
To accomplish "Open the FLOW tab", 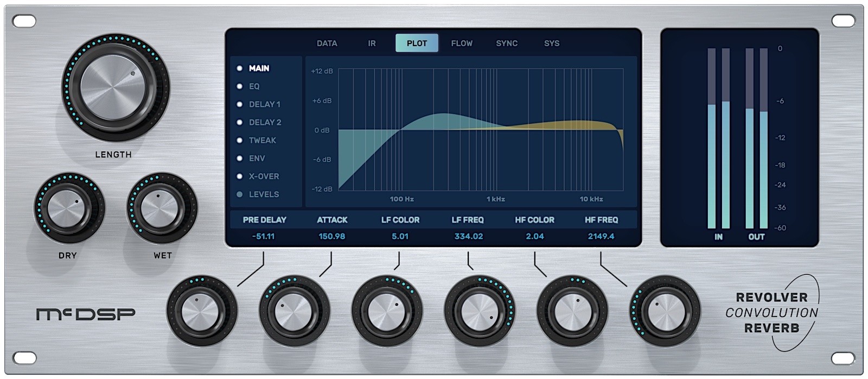I will tap(462, 43).
